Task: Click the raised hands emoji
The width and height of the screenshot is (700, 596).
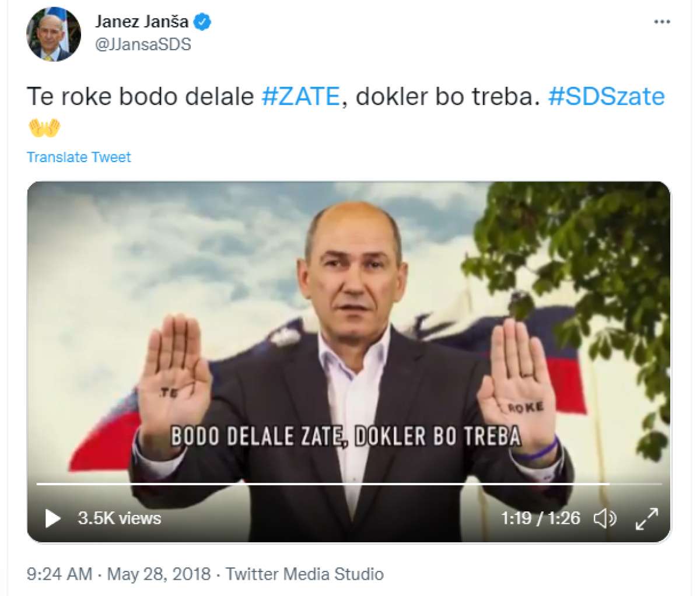Action: [44, 127]
